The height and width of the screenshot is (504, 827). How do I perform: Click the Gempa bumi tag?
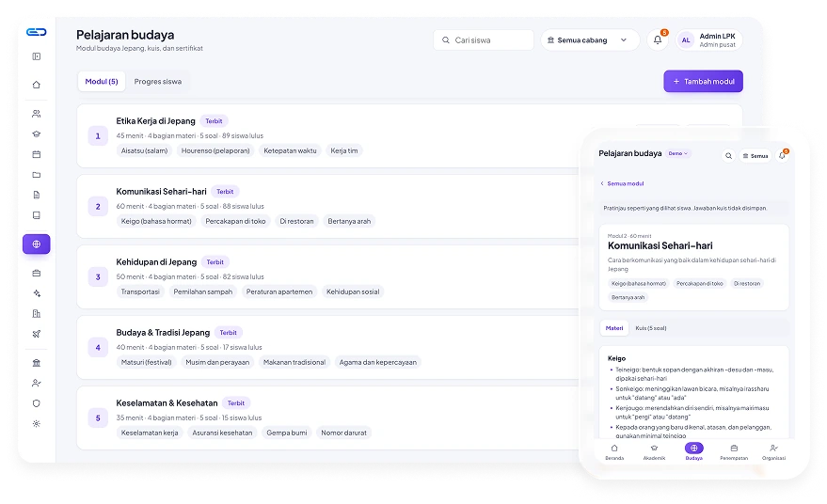coord(287,433)
